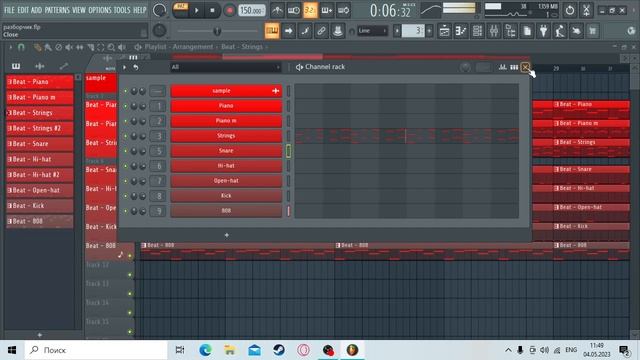Open the pattern selector showing 3
Screen dimensions: 640x360
[413, 31]
